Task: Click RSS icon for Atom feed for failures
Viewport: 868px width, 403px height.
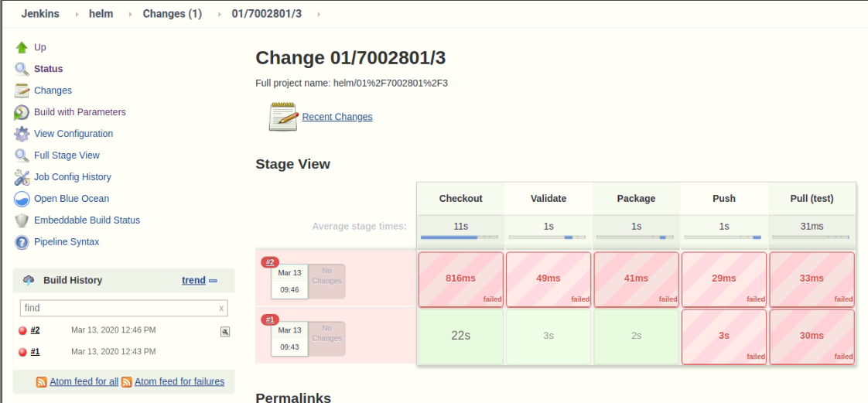Action: (x=126, y=382)
